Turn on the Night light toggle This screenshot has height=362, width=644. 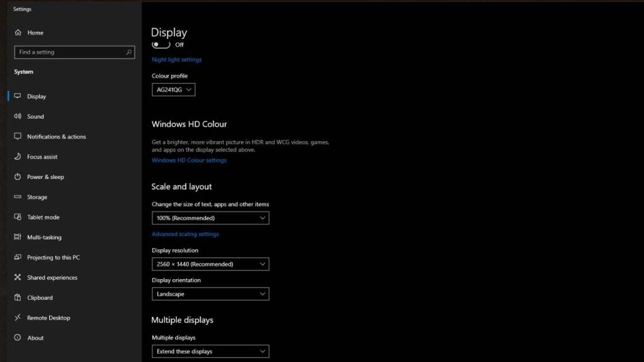161,45
